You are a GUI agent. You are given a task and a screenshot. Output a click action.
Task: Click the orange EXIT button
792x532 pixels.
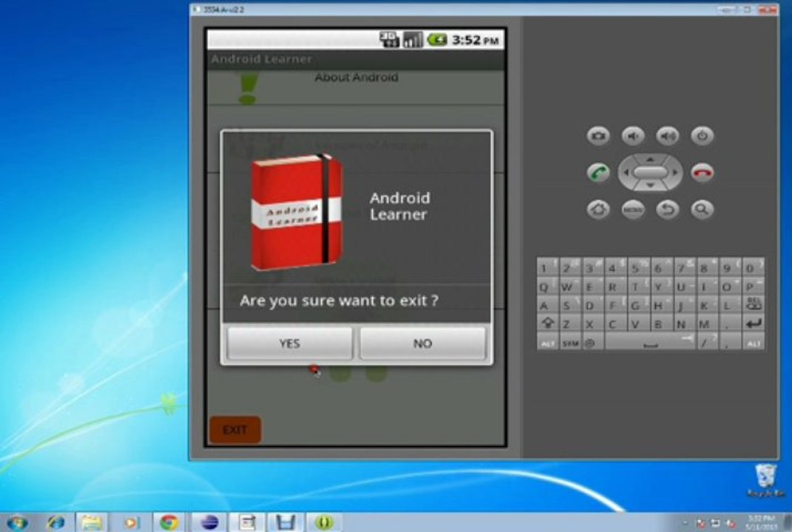click(235, 429)
